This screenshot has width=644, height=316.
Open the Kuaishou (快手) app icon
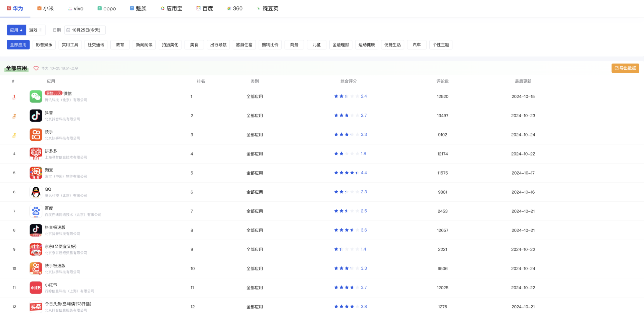point(36,135)
